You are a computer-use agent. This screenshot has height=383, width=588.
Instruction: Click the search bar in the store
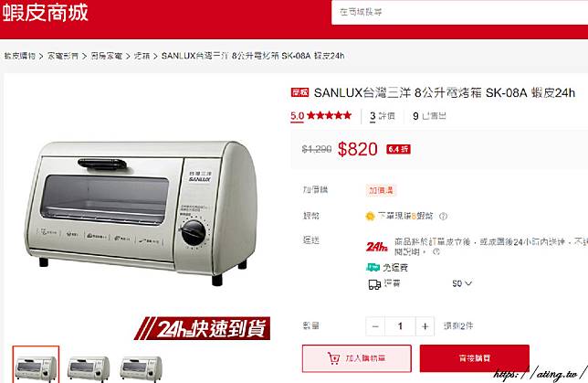pos(460,13)
